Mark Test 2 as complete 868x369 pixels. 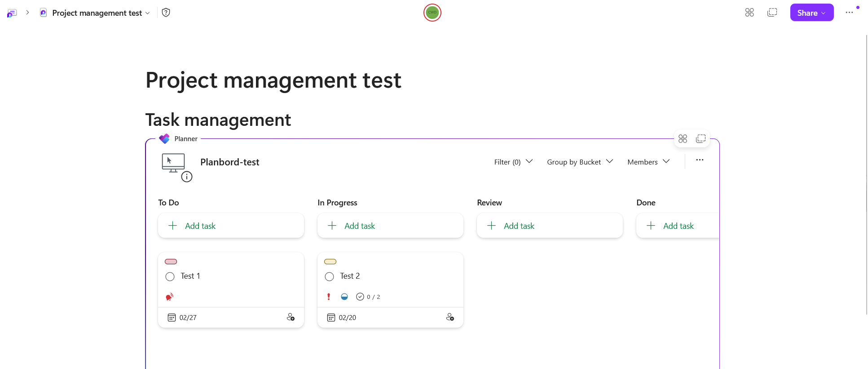pos(329,276)
